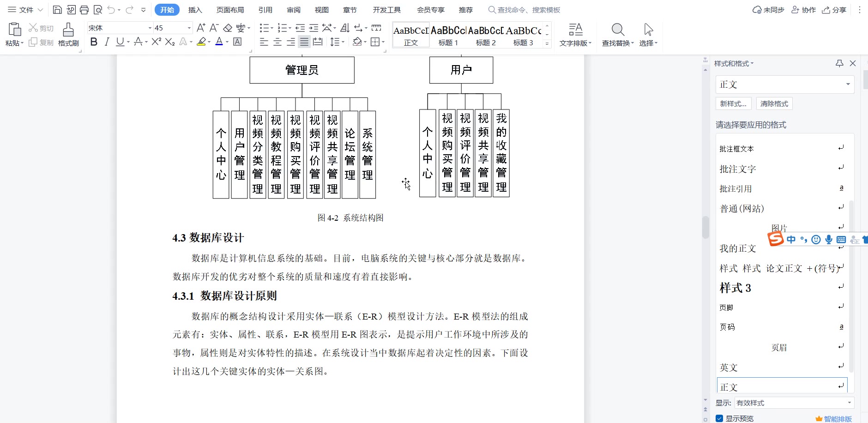Screen dimensions: 868x423
Task: Increase font size with A+ icon
Action: click(x=201, y=28)
